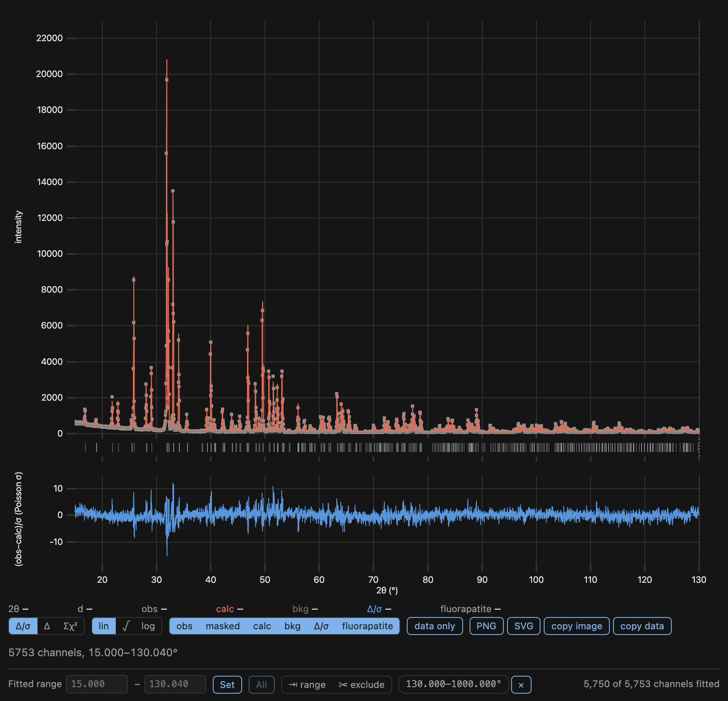This screenshot has width=728, height=701.
Task: Activate the range selection tool
Action: tap(307, 685)
